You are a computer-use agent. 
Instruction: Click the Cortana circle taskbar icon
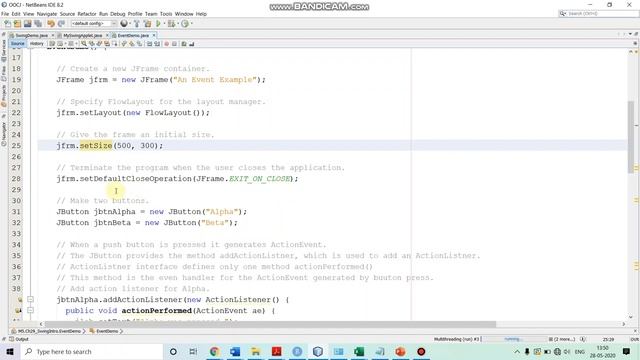[173, 351]
